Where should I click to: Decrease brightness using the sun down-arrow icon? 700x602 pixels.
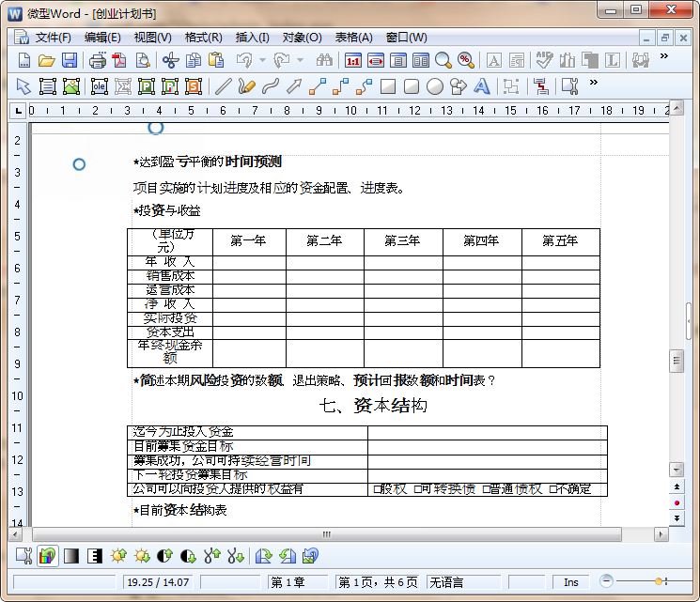pyautogui.click(x=143, y=556)
